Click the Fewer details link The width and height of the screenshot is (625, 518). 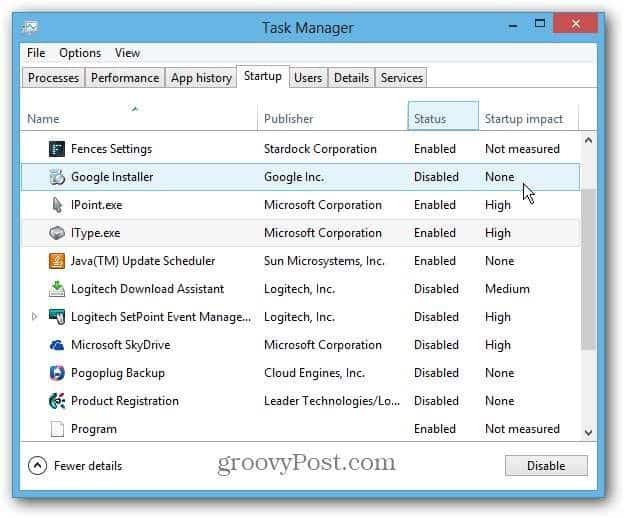88,466
